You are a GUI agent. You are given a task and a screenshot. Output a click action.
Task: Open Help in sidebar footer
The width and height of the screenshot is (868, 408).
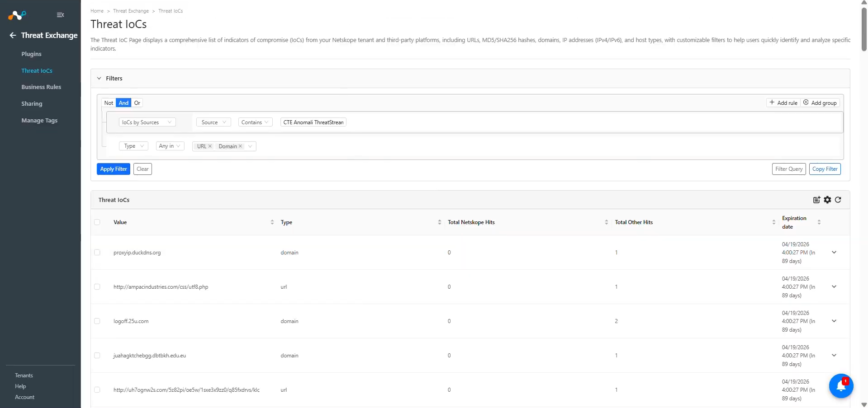(x=20, y=386)
